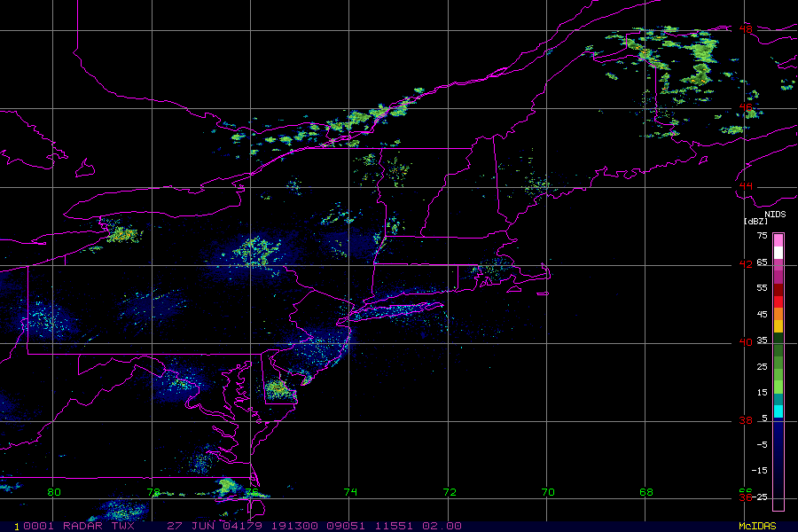Screen dimensions: 798x532
Task: Click the RADAR status bar label
Action: pyautogui.click(x=83, y=526)
